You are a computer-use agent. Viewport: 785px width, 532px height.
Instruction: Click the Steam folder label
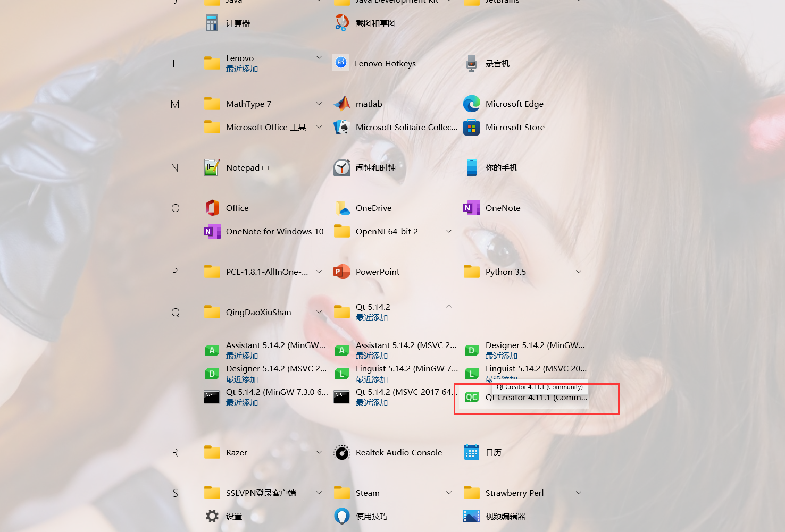pyautogui.click(x=368, y=493)
